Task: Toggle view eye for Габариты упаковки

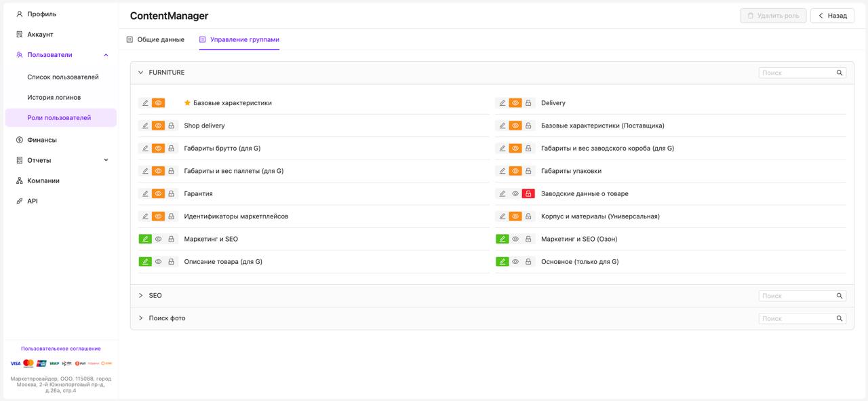Action: (515, 171)
